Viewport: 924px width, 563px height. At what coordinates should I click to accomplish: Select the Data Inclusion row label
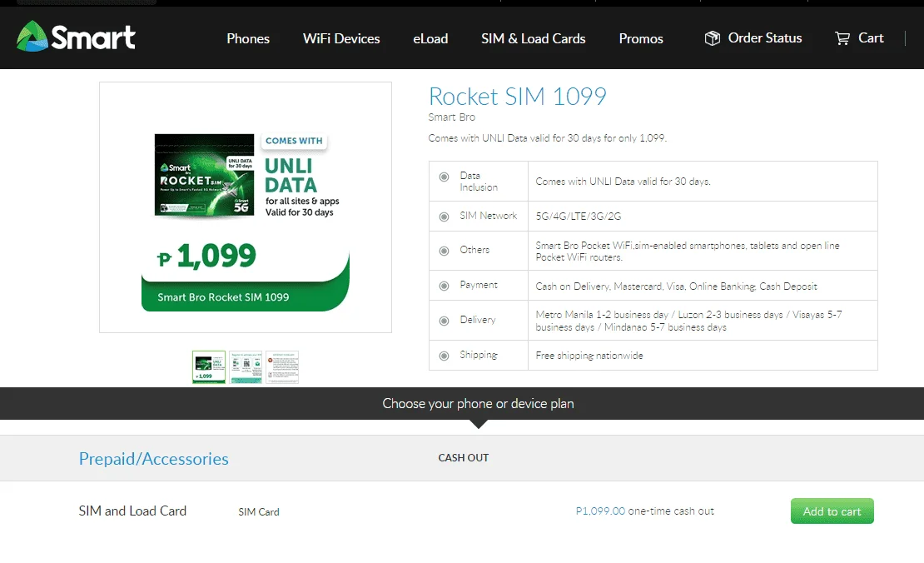click(479, 182)
